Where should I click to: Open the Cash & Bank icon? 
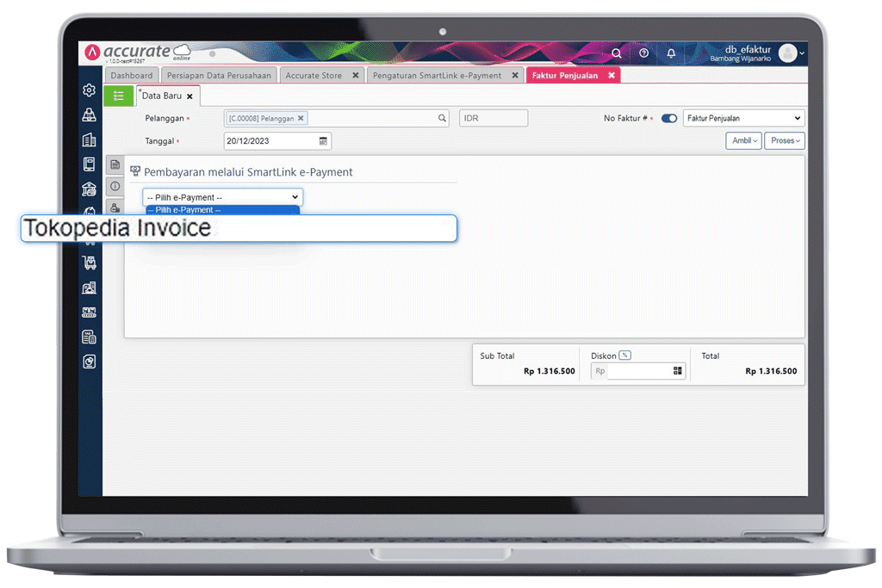pos(89,189)
